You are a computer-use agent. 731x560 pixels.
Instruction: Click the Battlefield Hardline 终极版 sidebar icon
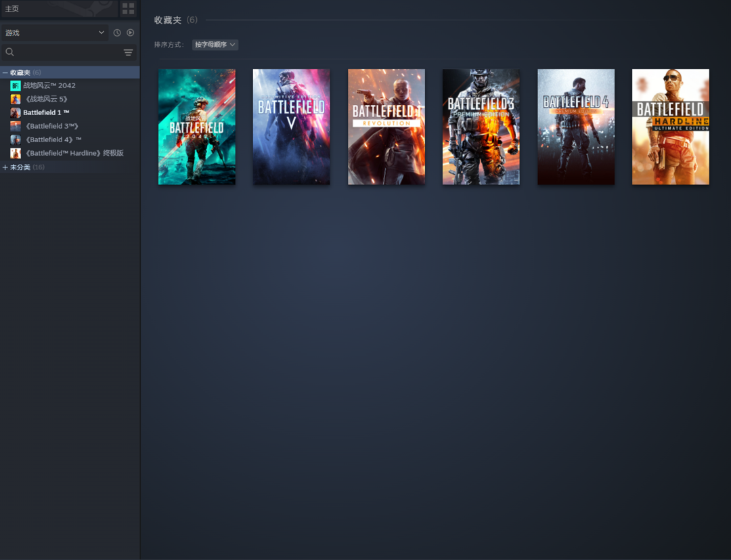tap(15, 153)
